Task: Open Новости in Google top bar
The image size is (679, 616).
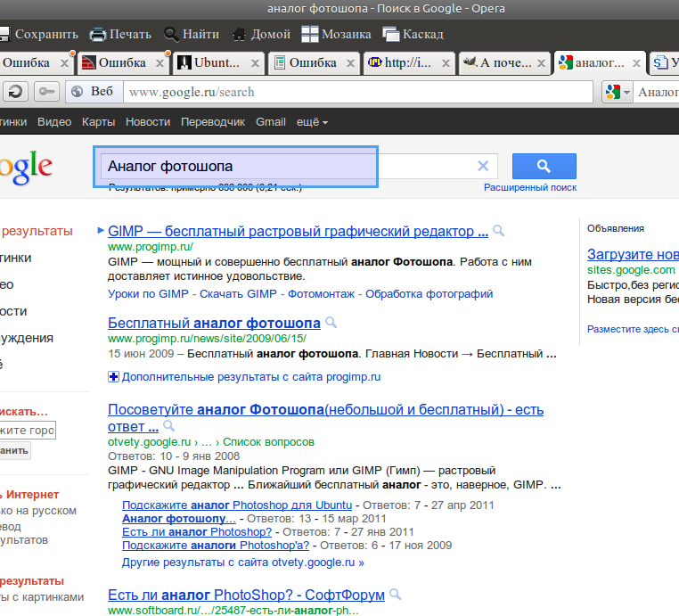Action: pos(148,122)
